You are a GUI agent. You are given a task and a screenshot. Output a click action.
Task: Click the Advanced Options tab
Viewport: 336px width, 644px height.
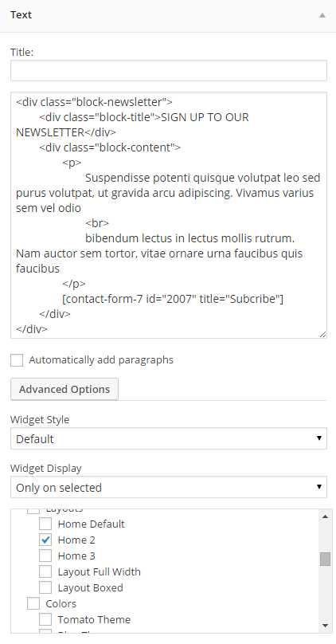[x=64, y=389]
